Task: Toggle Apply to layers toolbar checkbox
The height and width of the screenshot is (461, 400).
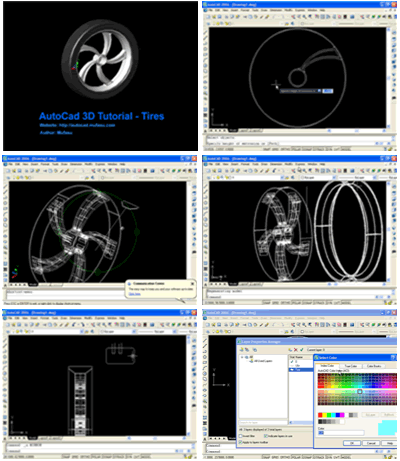Action: click(241, 442)
